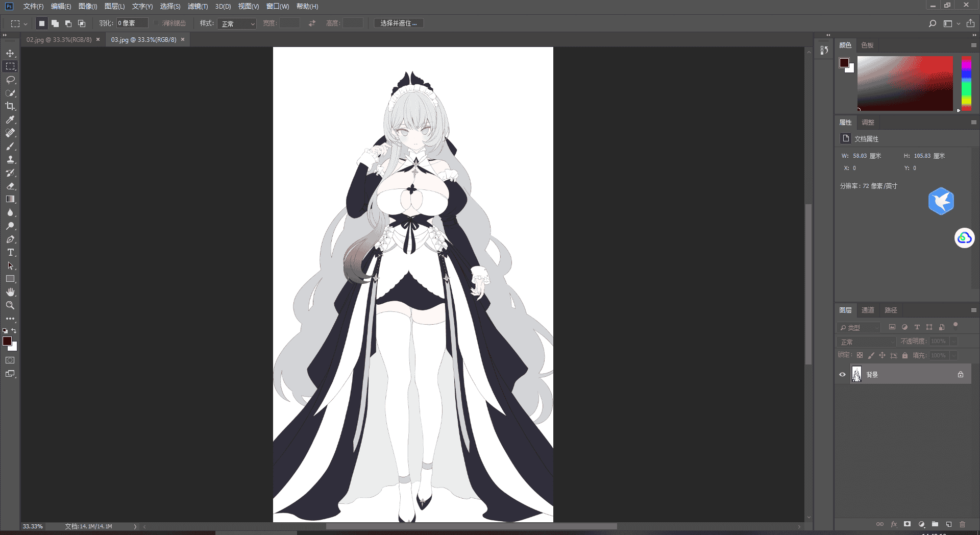Hide the 背景 layer visibility eye
Image resolution: width=980 pixels, height=535 pixels.
(x=842, y=375)
